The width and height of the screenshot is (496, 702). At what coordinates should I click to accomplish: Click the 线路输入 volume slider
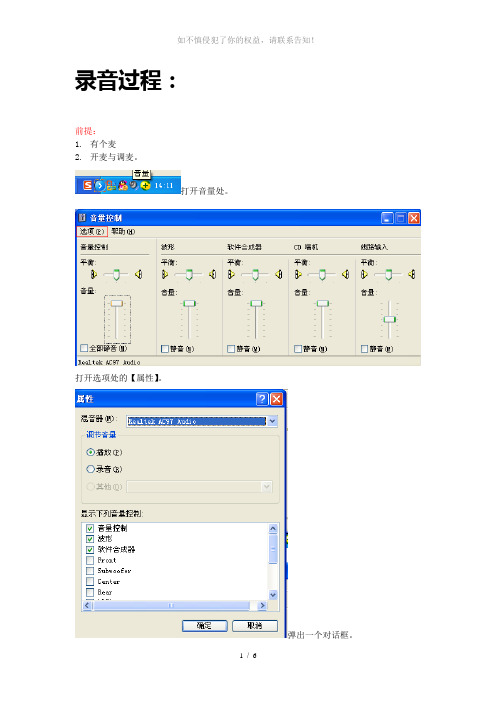pyautogui.click(x=389, y=319)
